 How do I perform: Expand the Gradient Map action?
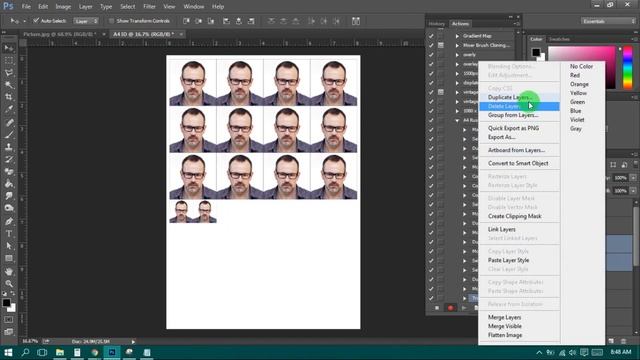pyautogui.click(x=457, y=36)
